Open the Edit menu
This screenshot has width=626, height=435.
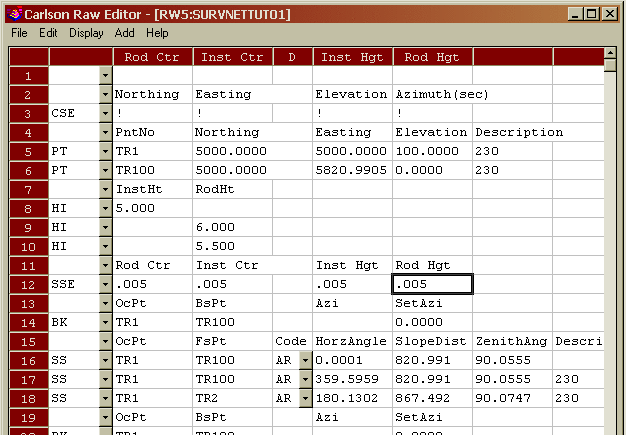tap(48, 33)
